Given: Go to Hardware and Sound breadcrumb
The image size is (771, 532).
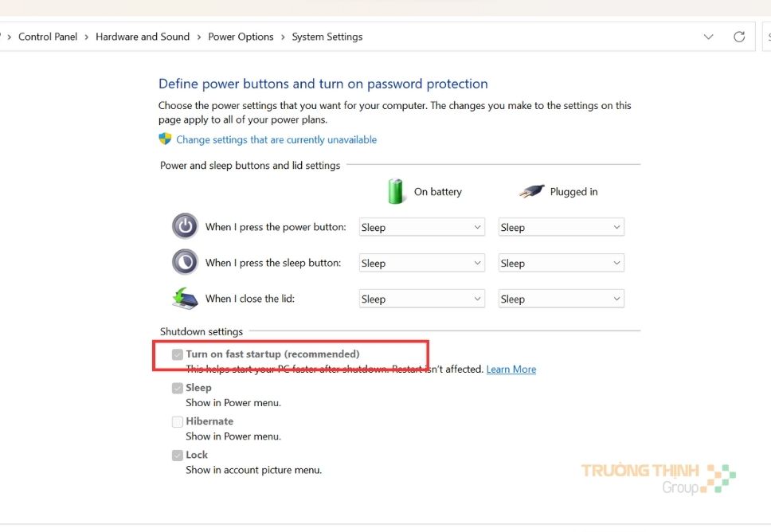Looking at the screenshot, I should click(x=143, y=37).
